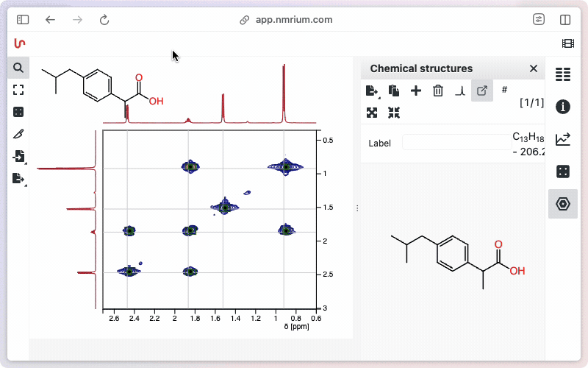Toggle the Chemical structures hexagon panel
Image resolution: width=588 pixels, height=368 pixels.
point(563,204)
